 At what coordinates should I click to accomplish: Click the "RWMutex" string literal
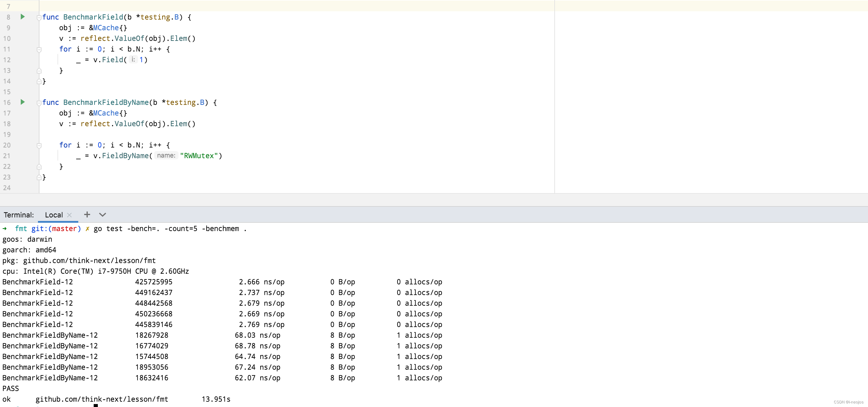click(x=199, y=156)
